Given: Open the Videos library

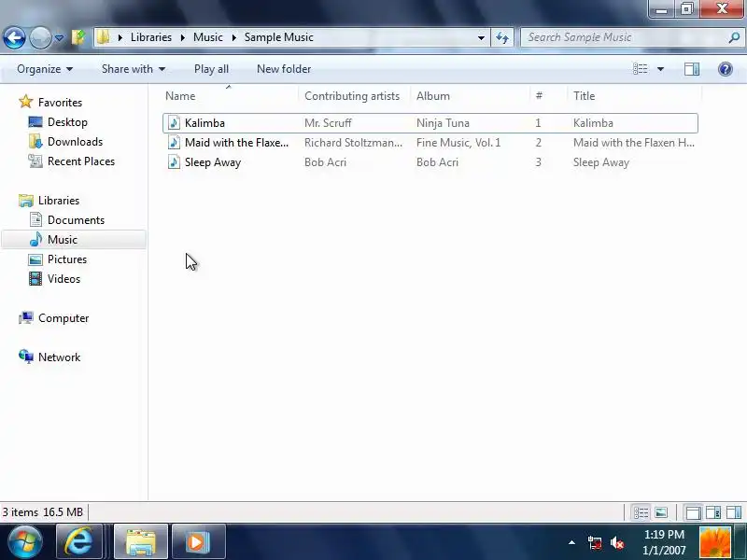Looking at the screenshot, I should 63,278.
